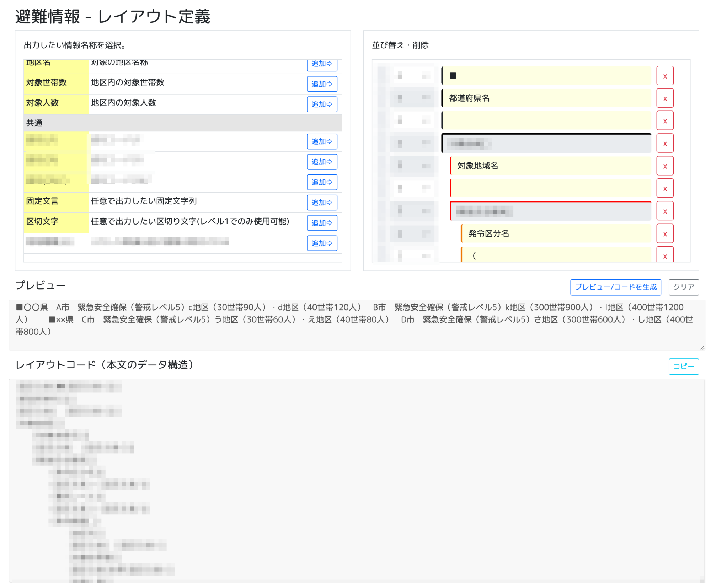
Task: Click 追加 button for 地区名 row
Action: [x=322, y=65]
